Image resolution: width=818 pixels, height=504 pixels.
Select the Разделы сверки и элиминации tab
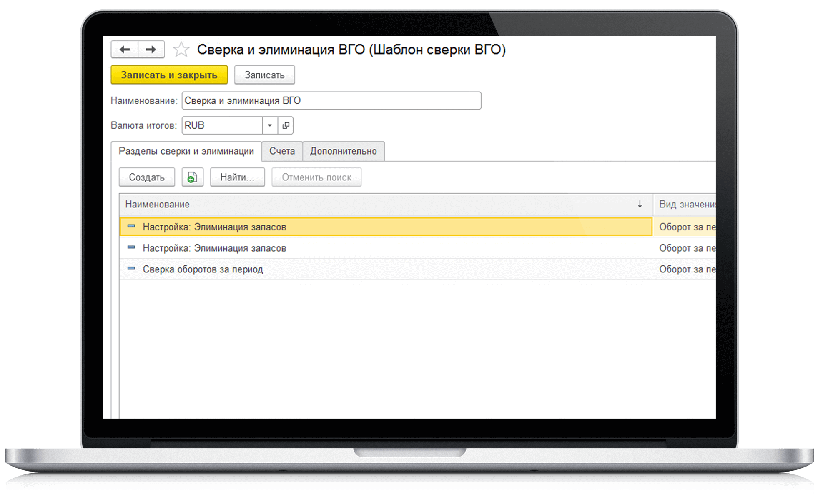(186, 151)
